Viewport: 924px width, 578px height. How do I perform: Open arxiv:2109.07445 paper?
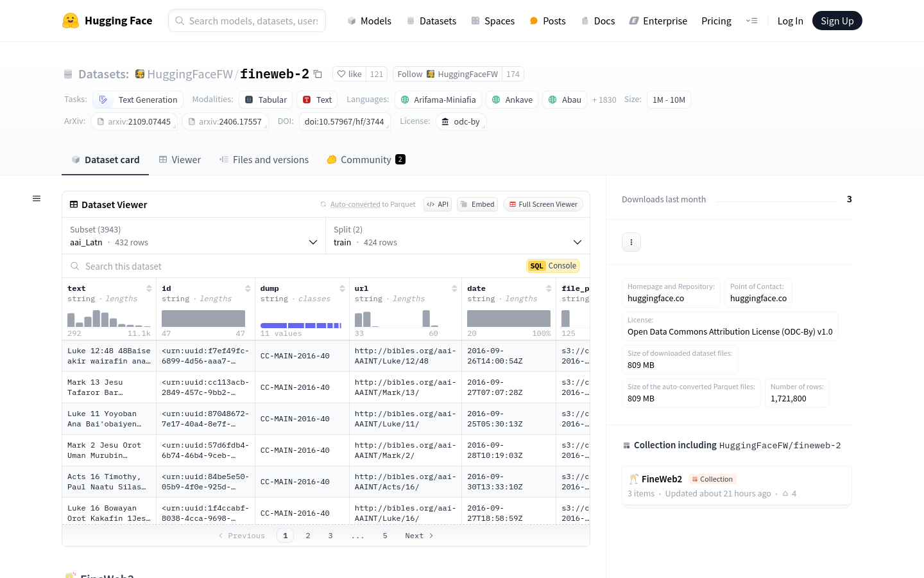click(x=133, y=121)
